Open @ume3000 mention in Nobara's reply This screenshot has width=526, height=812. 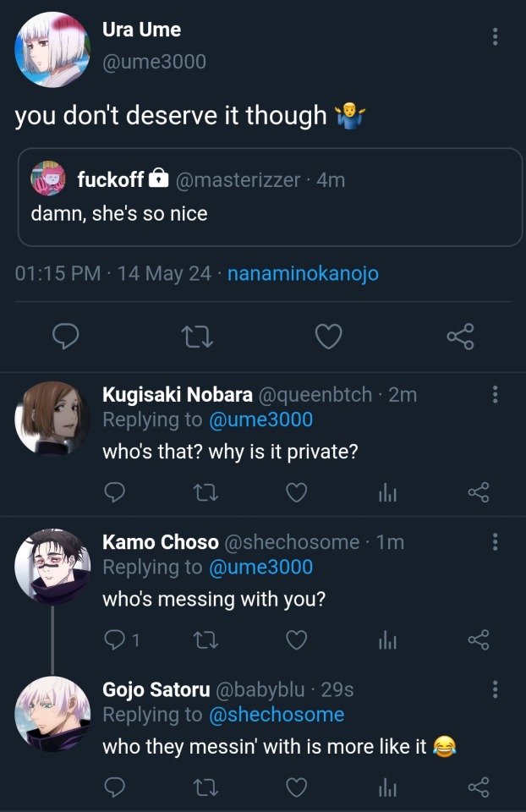tap(260, 420)
